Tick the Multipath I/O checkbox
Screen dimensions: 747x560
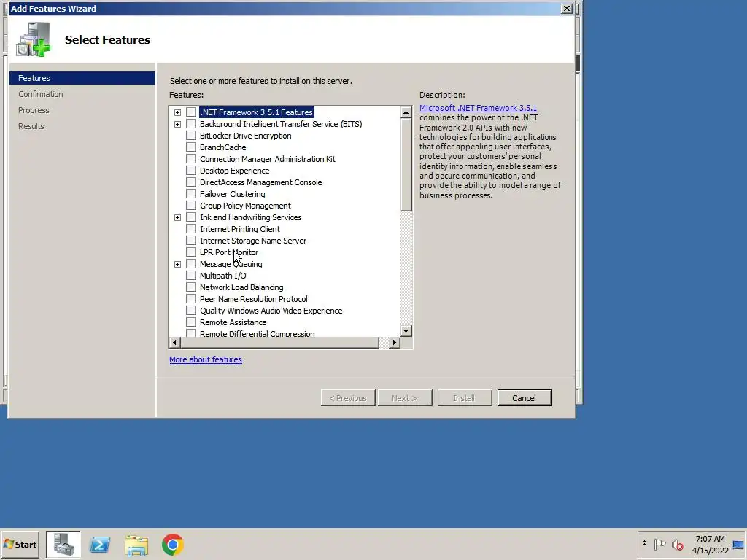coord(190,275)
